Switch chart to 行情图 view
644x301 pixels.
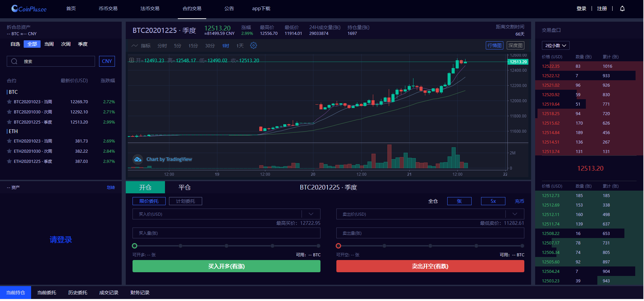click(495, 45)
